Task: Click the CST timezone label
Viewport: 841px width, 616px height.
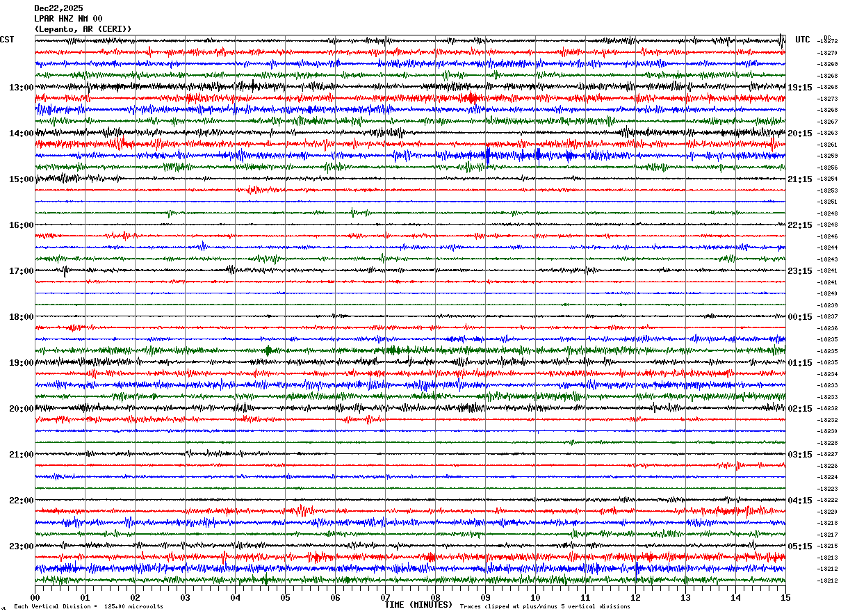Action: pos(7,40)
